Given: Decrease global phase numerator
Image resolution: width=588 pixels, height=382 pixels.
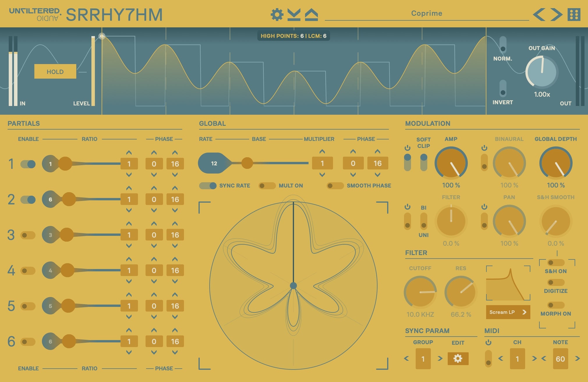Looking at the screenshot, I should pos(353,175).
